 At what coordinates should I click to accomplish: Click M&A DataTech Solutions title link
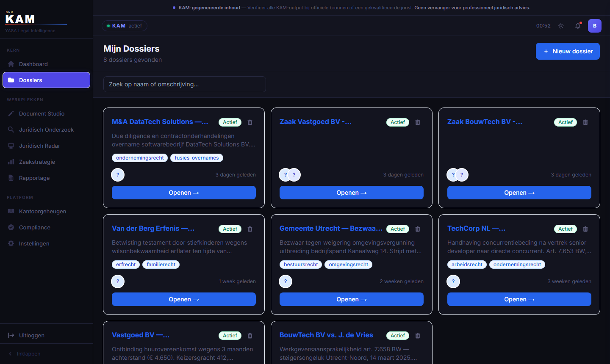[160, 121]
